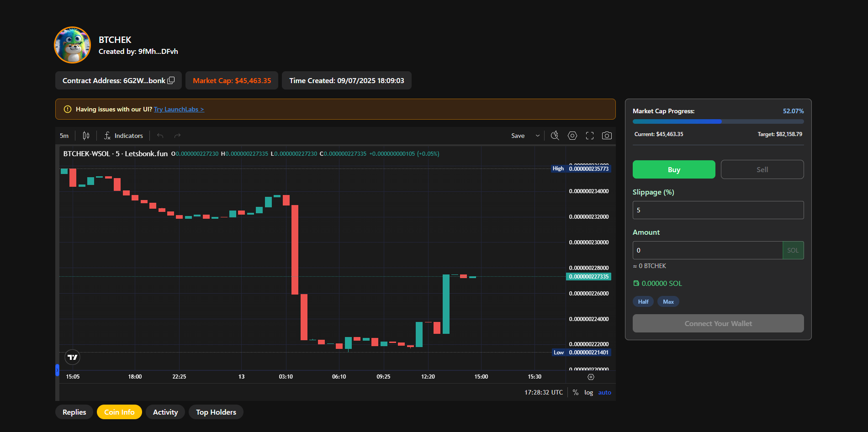Click the Slippage percentage input field
Screen dimensions: 868x432
pyautogui.click(x=718, y=210)
